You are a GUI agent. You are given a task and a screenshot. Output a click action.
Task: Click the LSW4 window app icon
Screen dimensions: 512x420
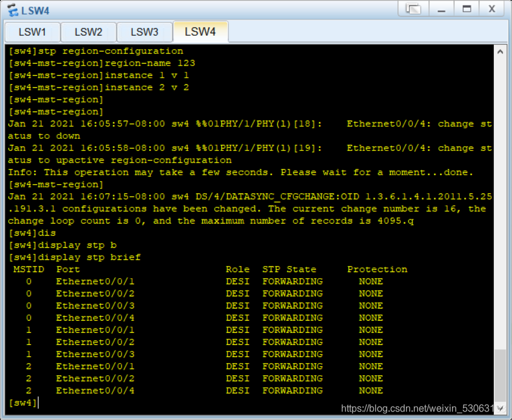coord(12,10)
